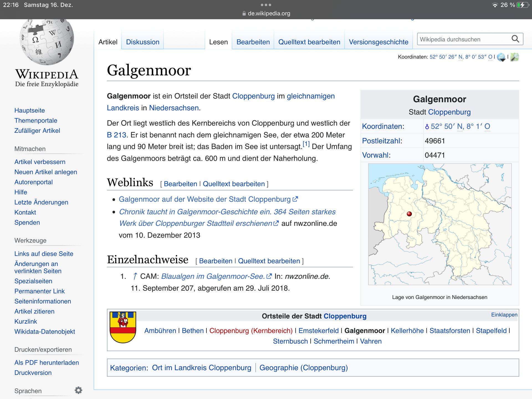Tap the three dots at top of browser
The height and width of the screenshot is (399, 532).
click(266, 5)
